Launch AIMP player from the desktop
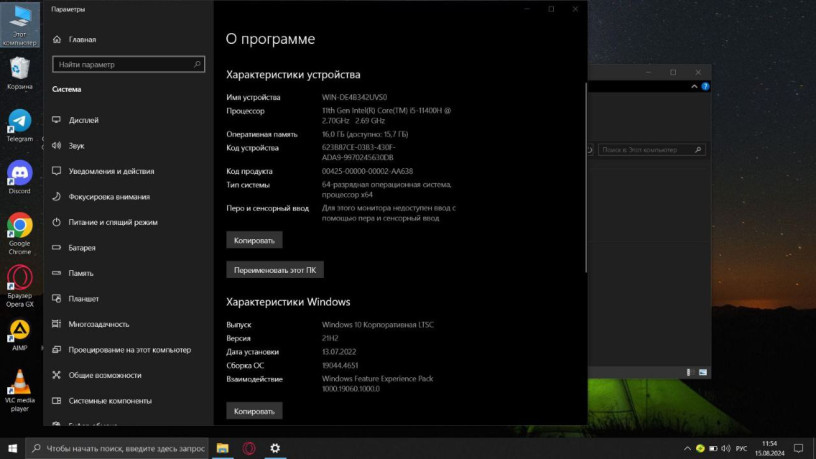Viewport: 816px width, 459px height. tap(20, 336)
